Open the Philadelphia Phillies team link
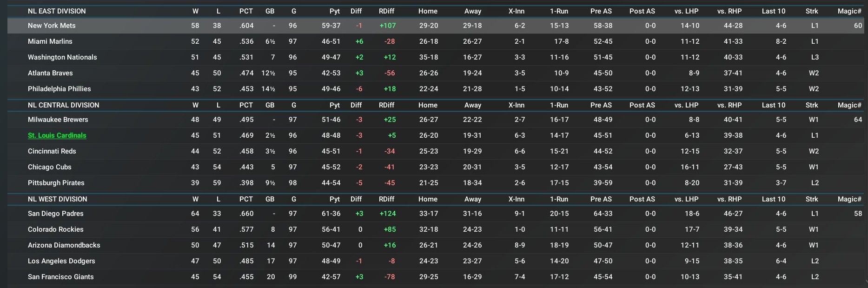The image size is (868, 288). 60,89
